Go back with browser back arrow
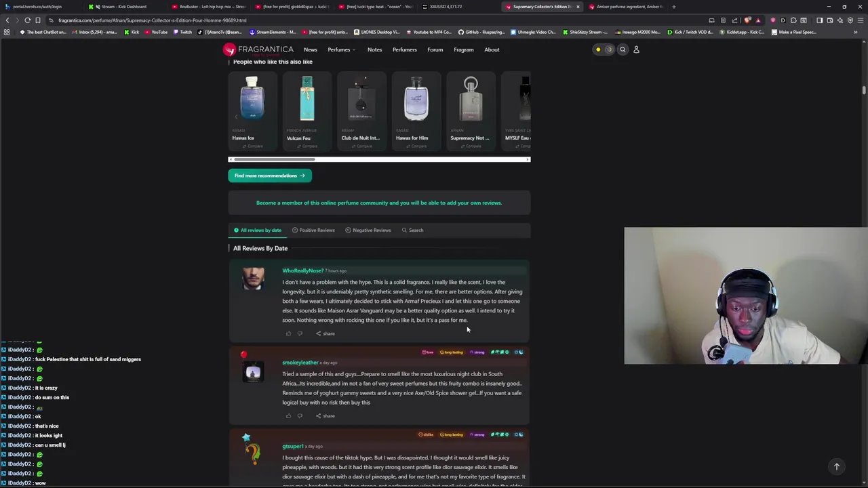 point(7,20)
